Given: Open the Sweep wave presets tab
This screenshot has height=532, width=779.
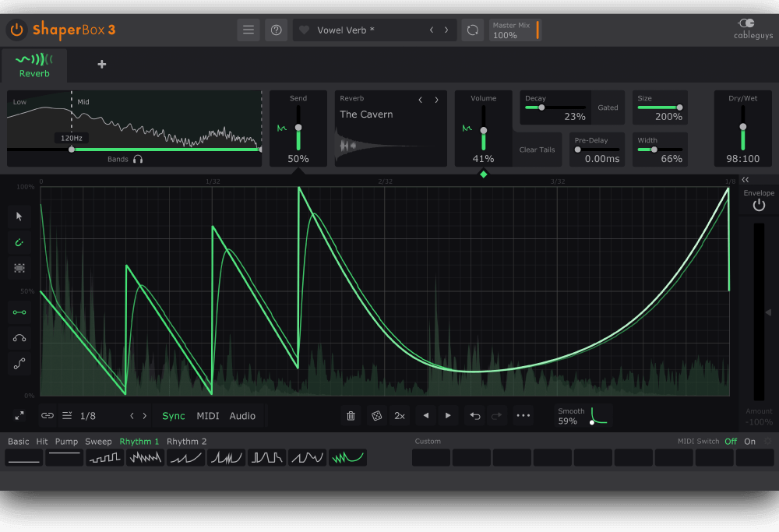Looking at the screenshot, I should click(98, 441).
